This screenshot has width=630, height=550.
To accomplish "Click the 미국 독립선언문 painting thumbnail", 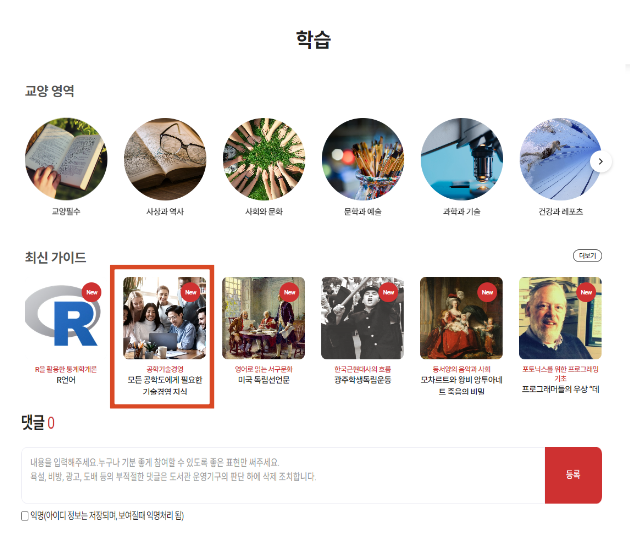I will [x=264, y=318].
